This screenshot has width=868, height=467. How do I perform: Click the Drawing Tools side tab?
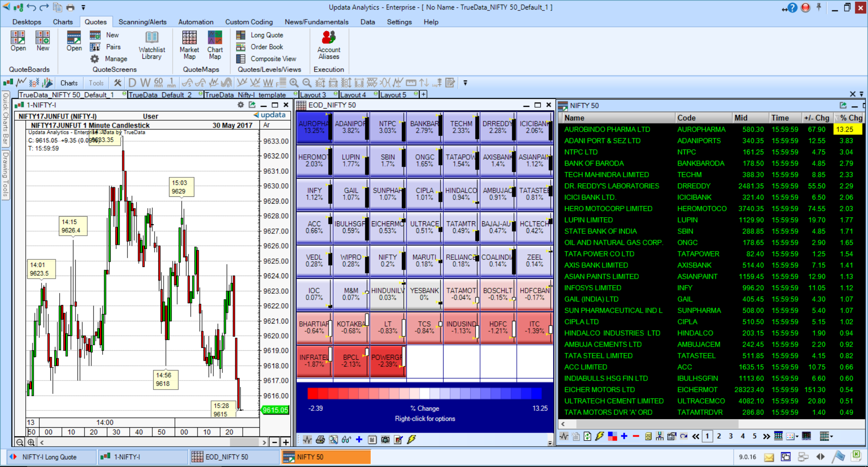(x=5, y=175)
